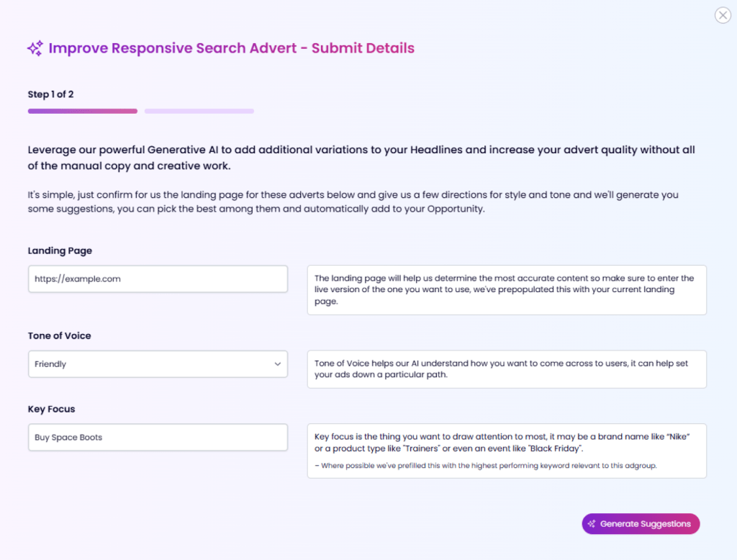Click the Key focus explanation box
Screen dimensions: 737x560
click(507, 451)
